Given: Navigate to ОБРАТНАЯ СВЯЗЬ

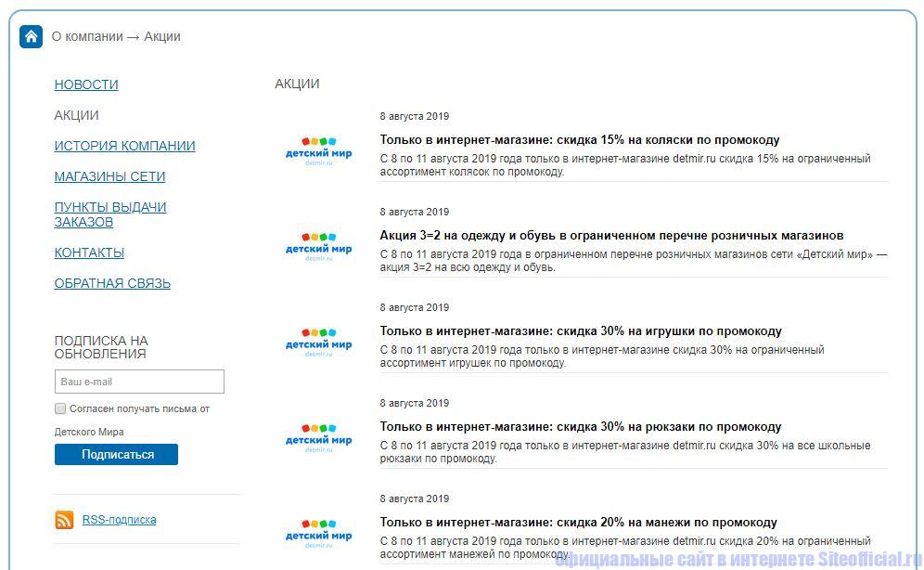Looking at the screenshot, I should [x=112, y=283].
